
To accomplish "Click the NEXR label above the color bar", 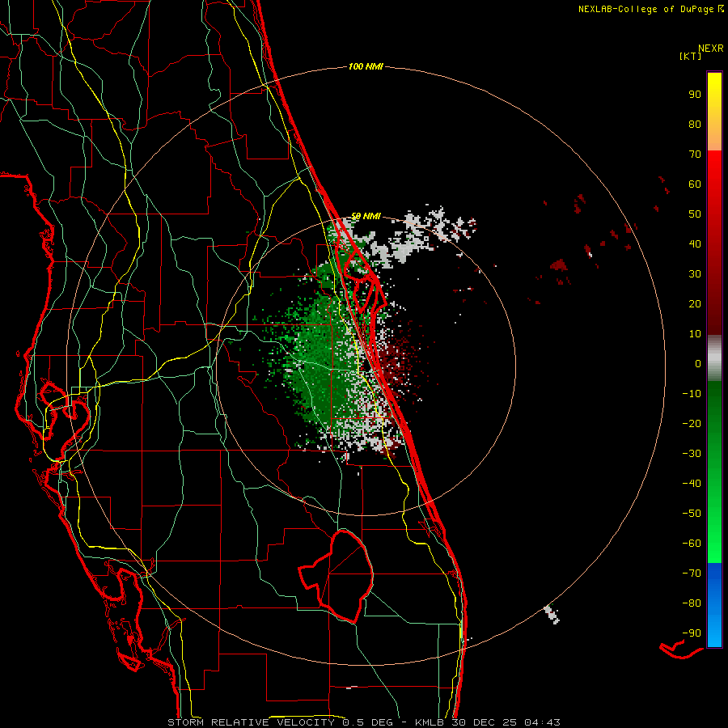I will point(711,49).
